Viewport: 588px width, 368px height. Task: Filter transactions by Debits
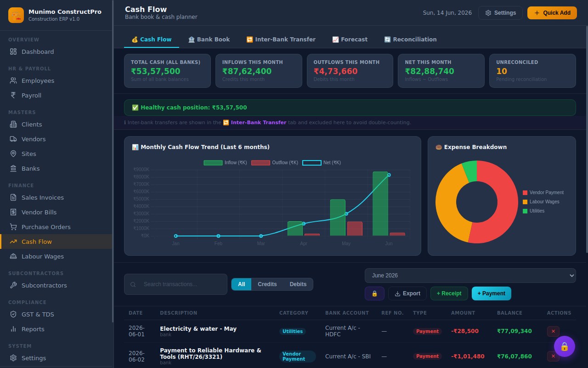pos(298,284)
